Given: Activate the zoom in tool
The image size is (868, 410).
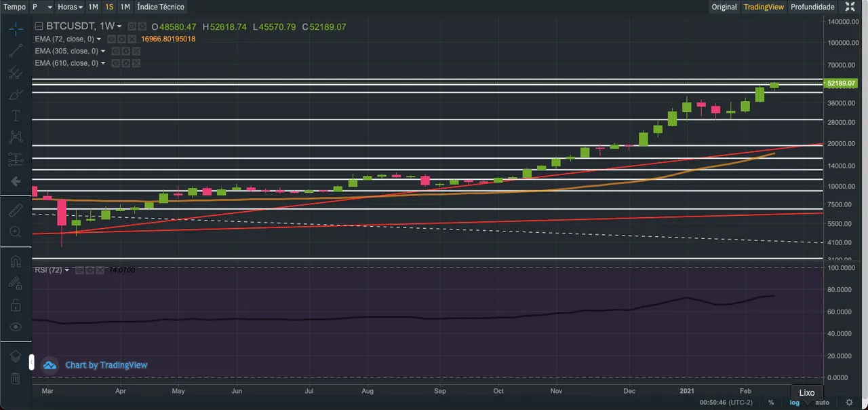Looking at the screenshot, I should coord(16,231).
